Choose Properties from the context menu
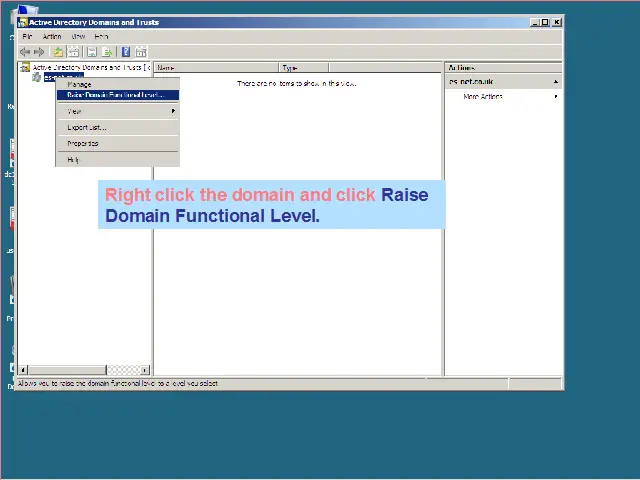Viewport: 640px width, 480px height. [118, 143]
